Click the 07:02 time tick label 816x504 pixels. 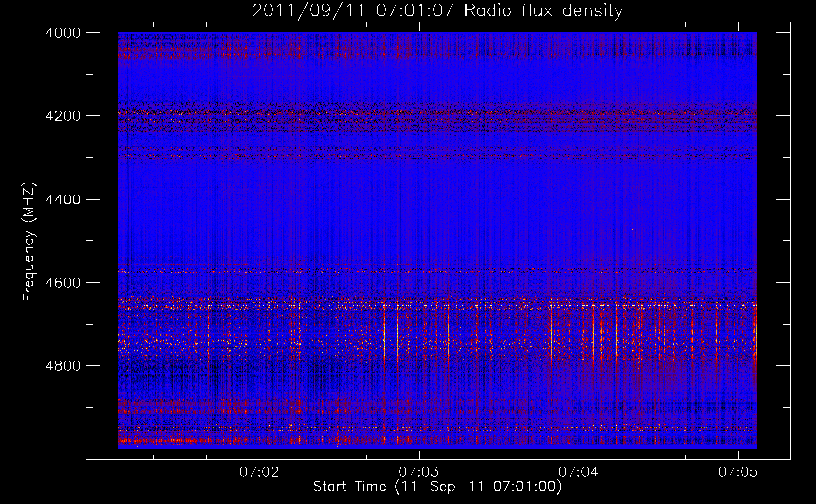coord(259,472)
